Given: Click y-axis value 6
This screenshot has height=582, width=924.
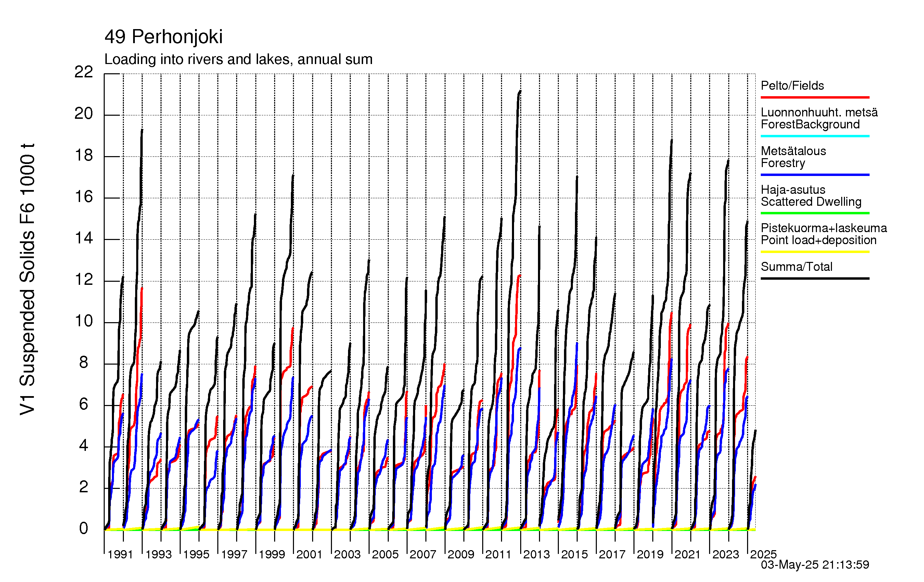Looking at the screenshot, I should (x=84, y=404).
